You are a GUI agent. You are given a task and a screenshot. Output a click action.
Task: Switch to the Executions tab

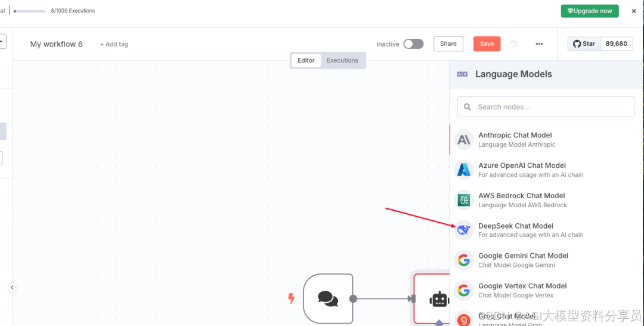(342, 60)
